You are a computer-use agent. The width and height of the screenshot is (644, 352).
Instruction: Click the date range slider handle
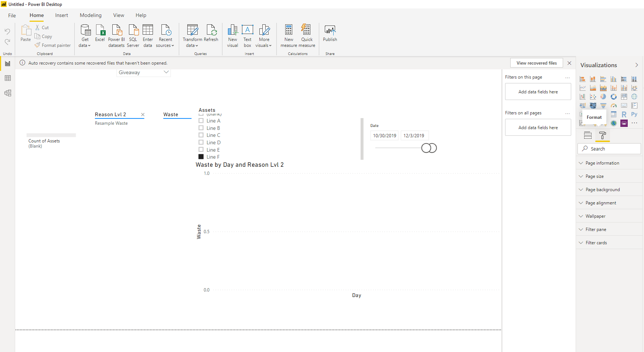[x=429, y=148]
